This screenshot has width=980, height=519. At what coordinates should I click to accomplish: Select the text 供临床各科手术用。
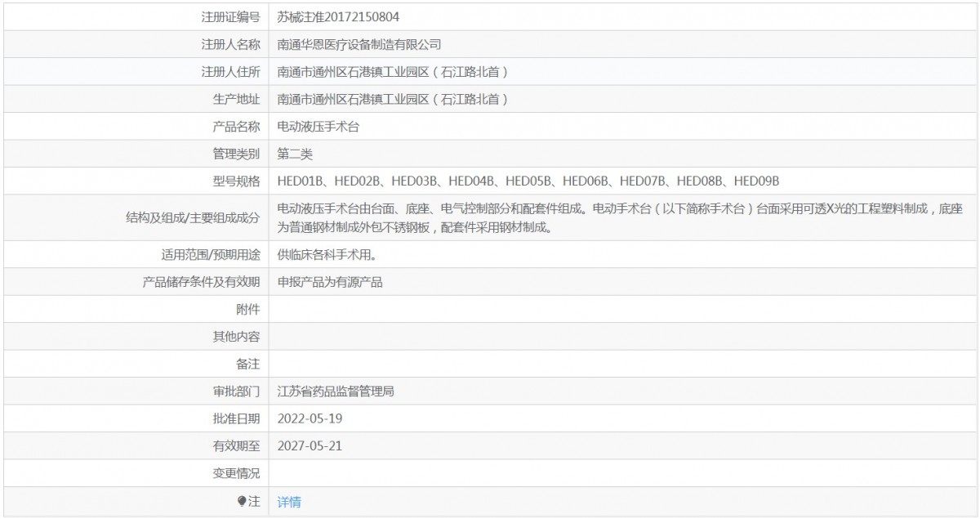click(327, 255)
